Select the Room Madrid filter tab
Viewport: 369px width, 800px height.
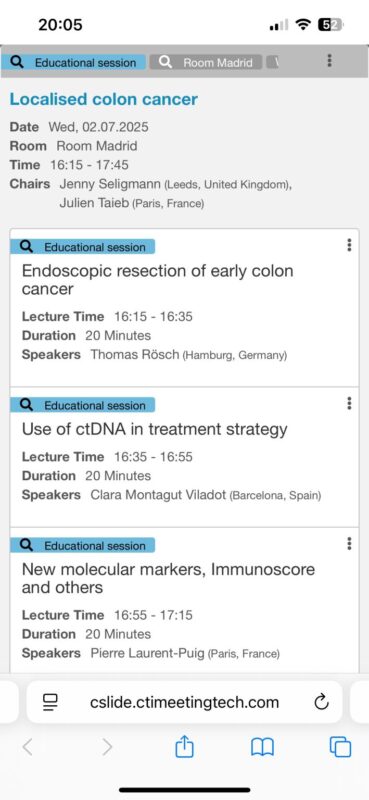pos(206,62)
